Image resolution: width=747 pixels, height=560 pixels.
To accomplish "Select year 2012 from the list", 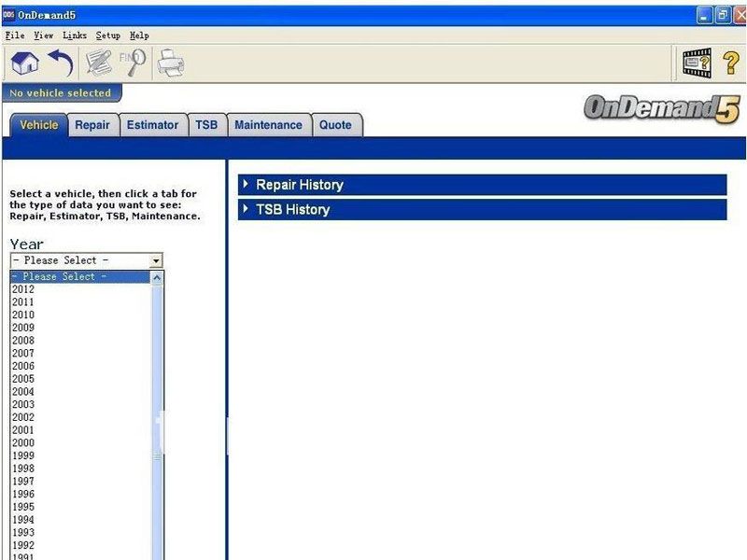I will (x=23, y=289).
